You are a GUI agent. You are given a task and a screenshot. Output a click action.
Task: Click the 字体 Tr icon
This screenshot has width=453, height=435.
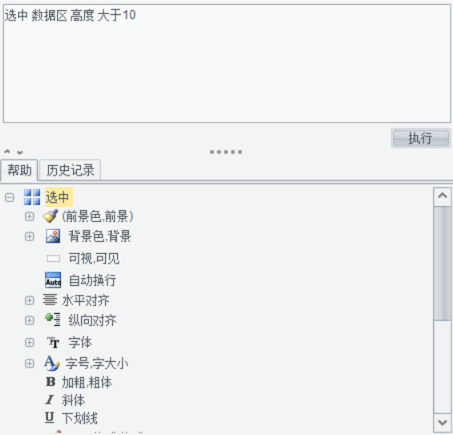point(53,342)
